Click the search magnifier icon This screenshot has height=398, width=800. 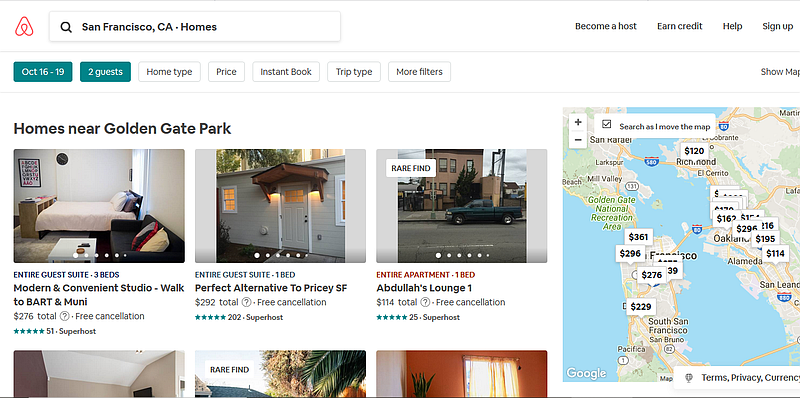[66, 27]
